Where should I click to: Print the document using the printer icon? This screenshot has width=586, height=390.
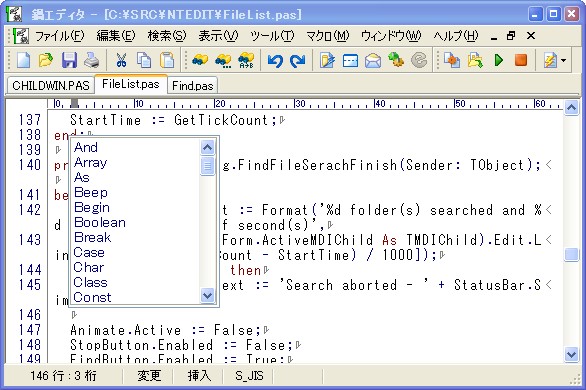point(92,60)
